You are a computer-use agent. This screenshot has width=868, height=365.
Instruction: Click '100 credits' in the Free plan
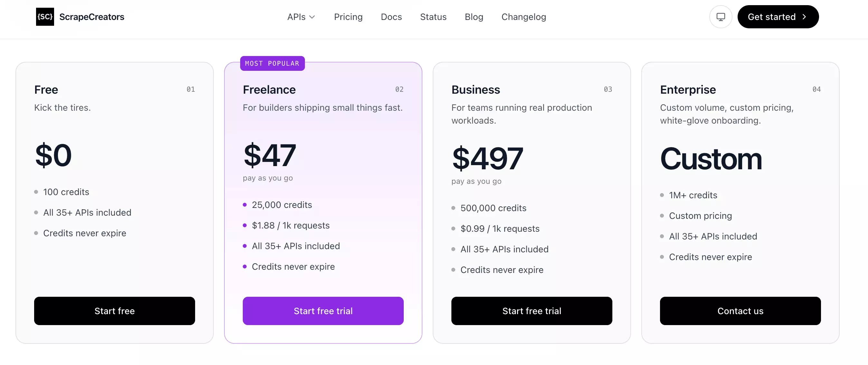(x=66, y=192)
